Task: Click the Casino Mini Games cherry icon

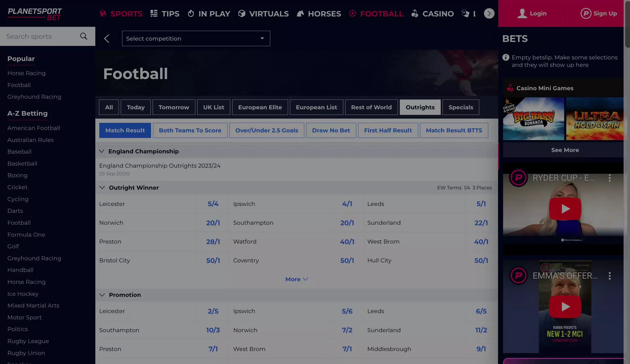Action: tap(510, 88)
